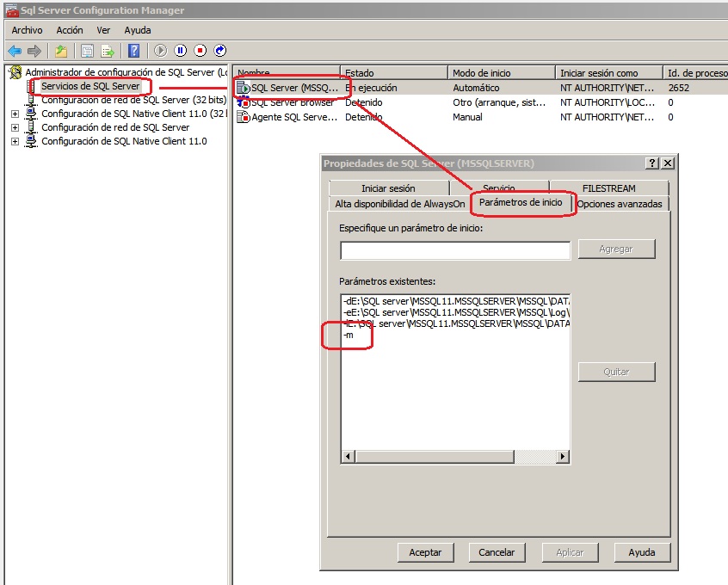Screen dimensions: 728x585
Task: Click the Pause service toolbar icon
Action: coord(182,50)
